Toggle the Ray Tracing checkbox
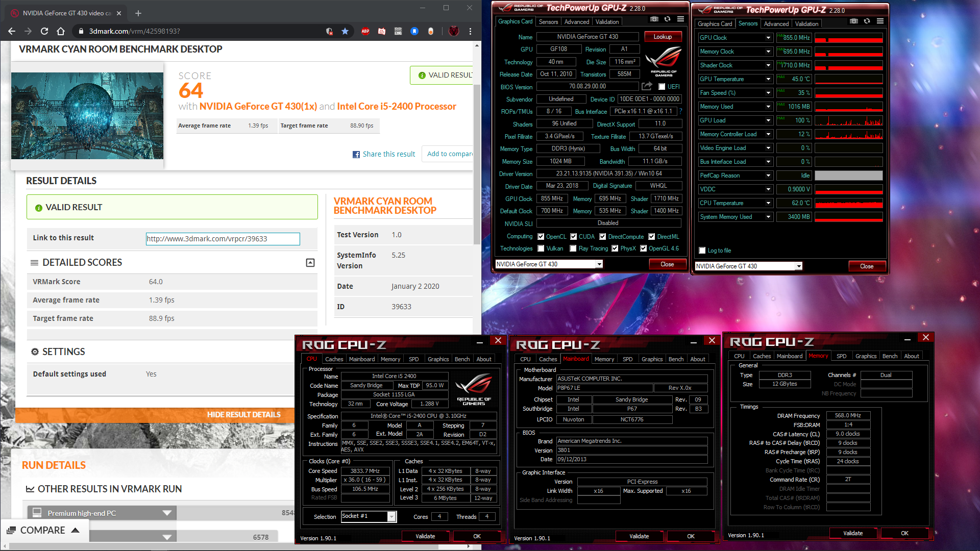Screen dimensions: 980x551 pyautogui.click(x=573, y=248)
